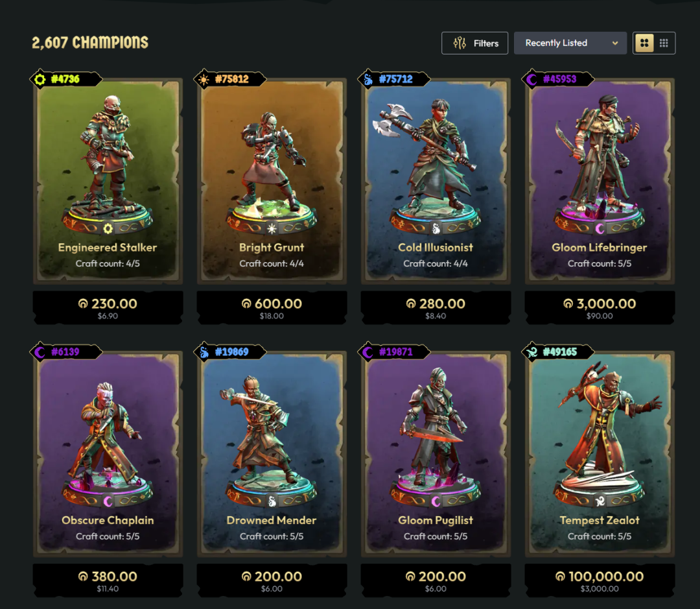The height and width of the screenshot is (609, 700).
Task: Click the teal storm icon on #49165
Action: tap(531, 352)
